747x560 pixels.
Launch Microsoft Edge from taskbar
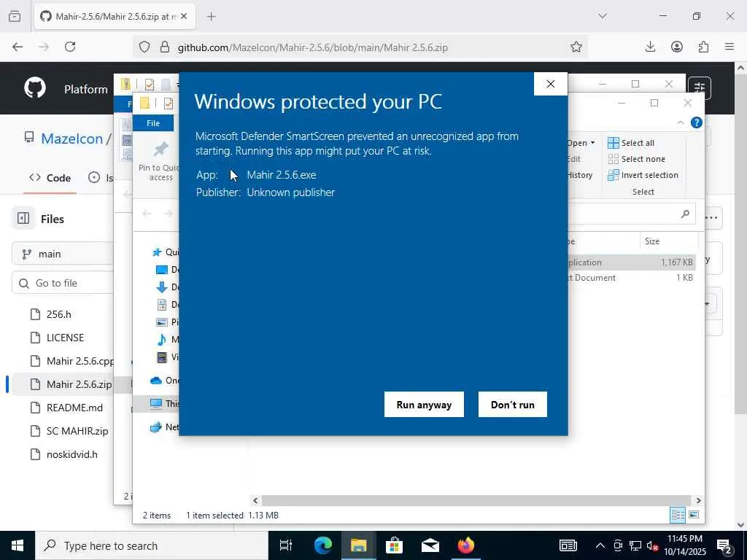pyautogui.click(x=323, y=545)
